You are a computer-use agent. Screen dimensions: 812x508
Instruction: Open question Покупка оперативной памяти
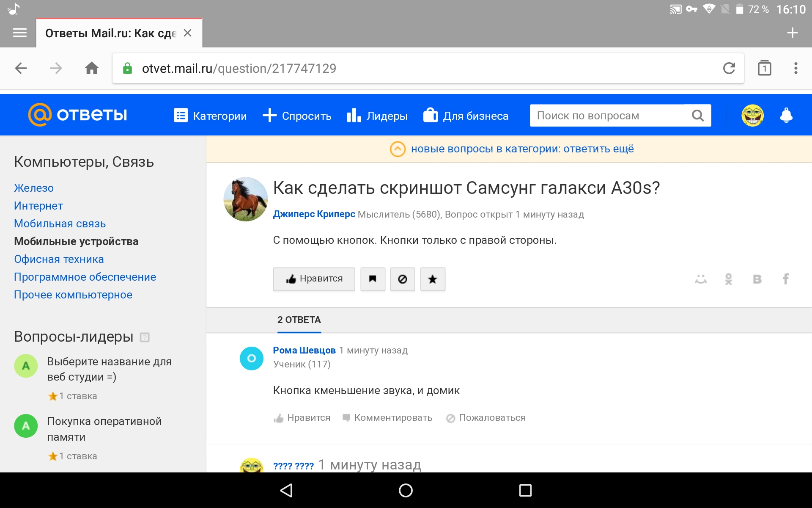pyautogui.click(x=104, y=429)
